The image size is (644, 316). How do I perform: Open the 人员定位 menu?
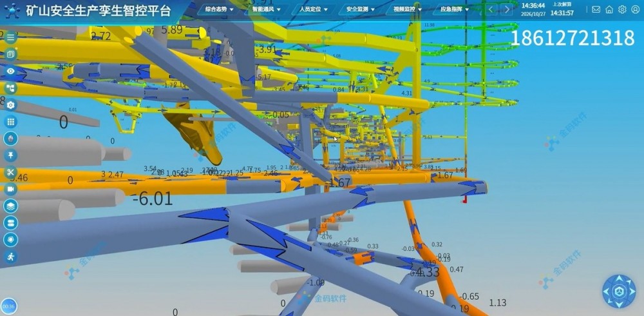(314, 9)
